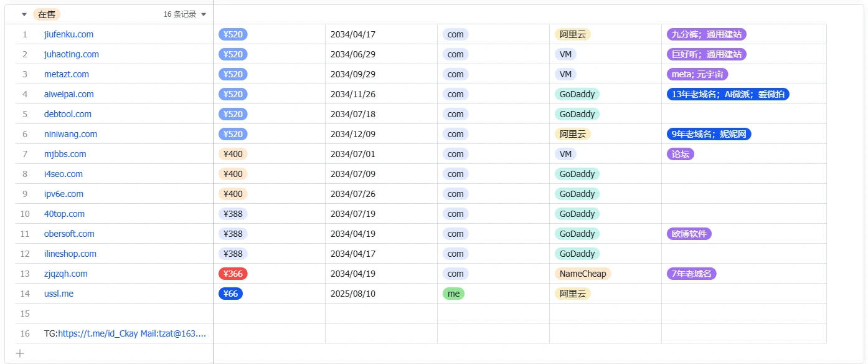Select the blue ¥66 price tag

click(x=230, y=294)
